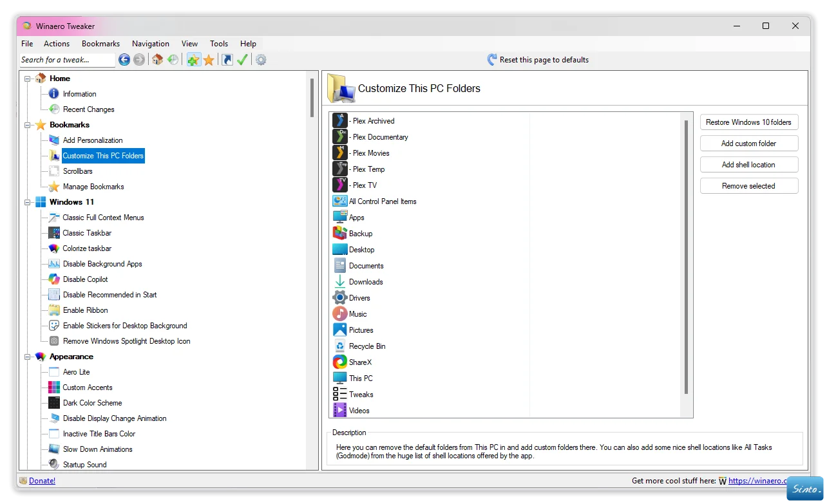Open the Bookmarks menu

(x=100, y=44)
